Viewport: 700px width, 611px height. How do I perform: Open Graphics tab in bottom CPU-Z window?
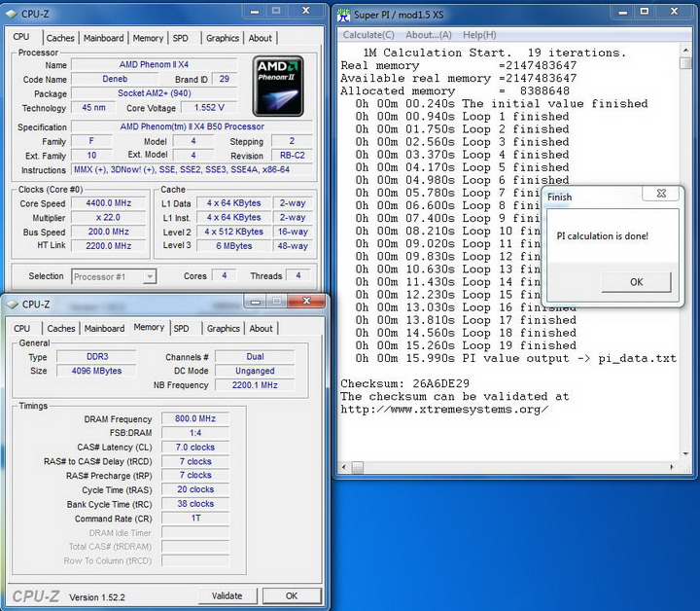224,328
